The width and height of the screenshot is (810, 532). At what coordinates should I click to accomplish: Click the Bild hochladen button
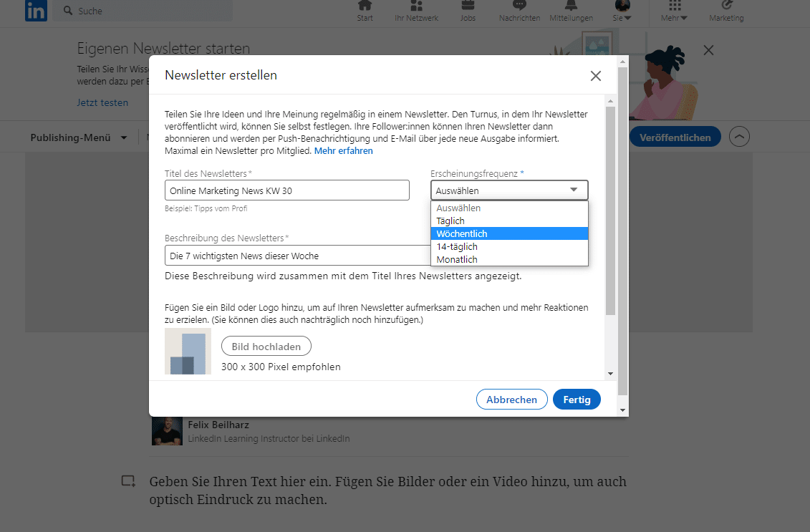pyautogui.click(x=266, y=346)
